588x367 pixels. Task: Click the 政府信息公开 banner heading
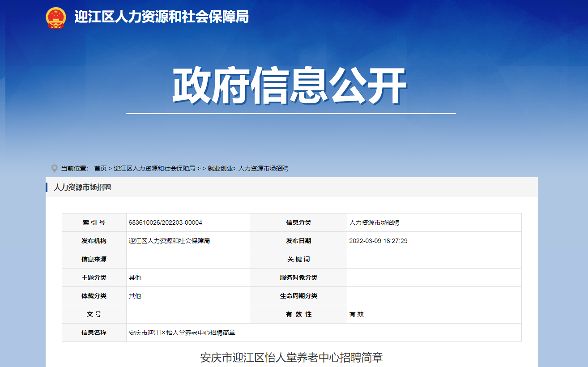coord(290,86)
